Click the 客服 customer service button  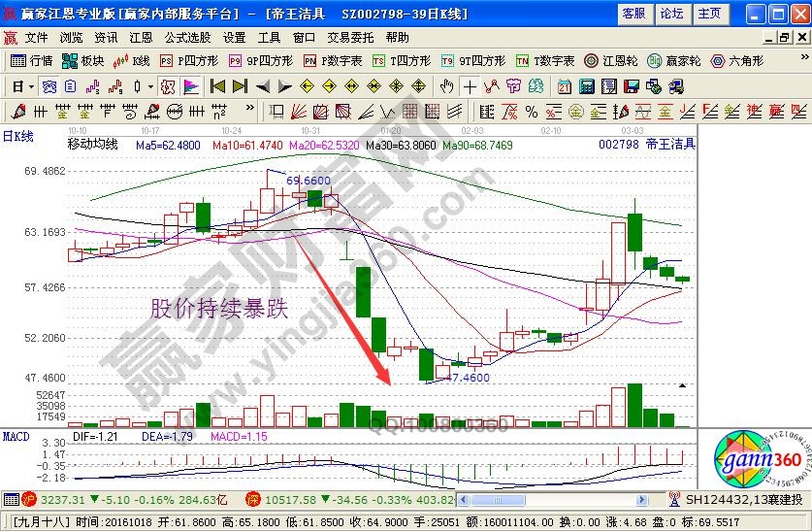click(633, 14)
